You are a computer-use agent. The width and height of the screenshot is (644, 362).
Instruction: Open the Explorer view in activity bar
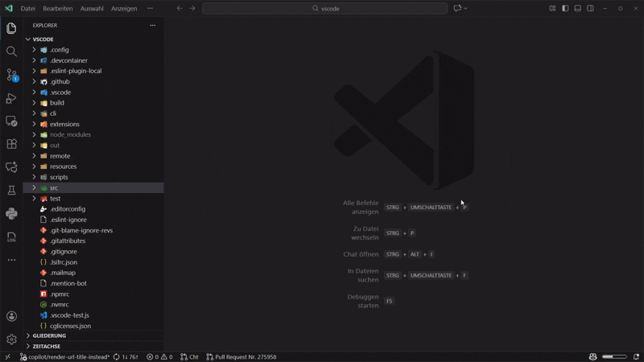click(x=11, y=28)
